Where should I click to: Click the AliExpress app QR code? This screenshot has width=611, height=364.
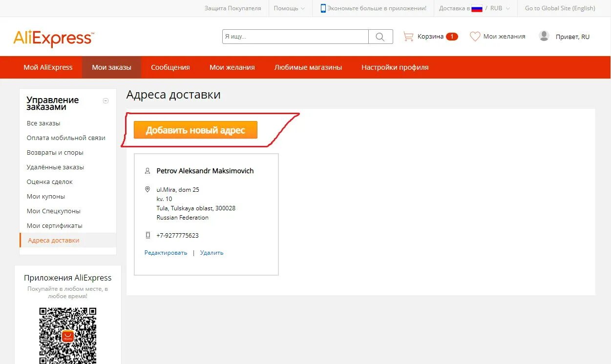[68, 336]
